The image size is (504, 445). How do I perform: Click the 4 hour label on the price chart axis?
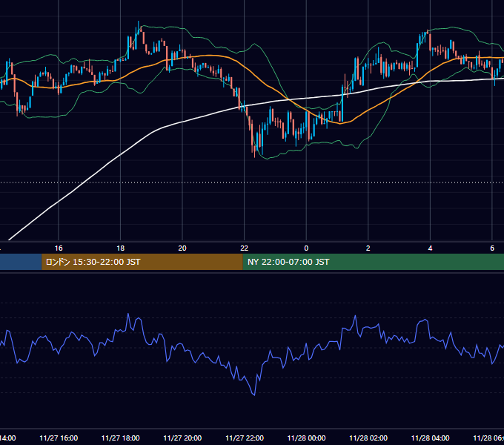click(x=430, y=248)
